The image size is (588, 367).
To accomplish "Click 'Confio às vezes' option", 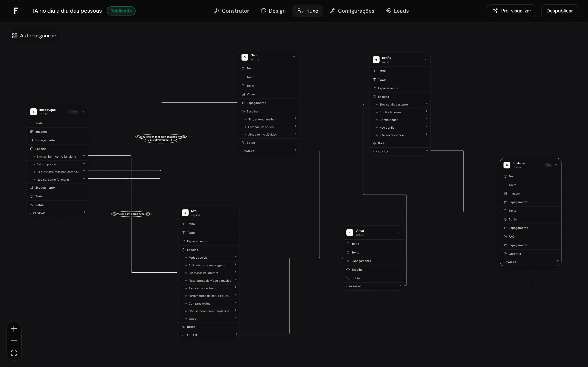I will [x=400, y=112].
